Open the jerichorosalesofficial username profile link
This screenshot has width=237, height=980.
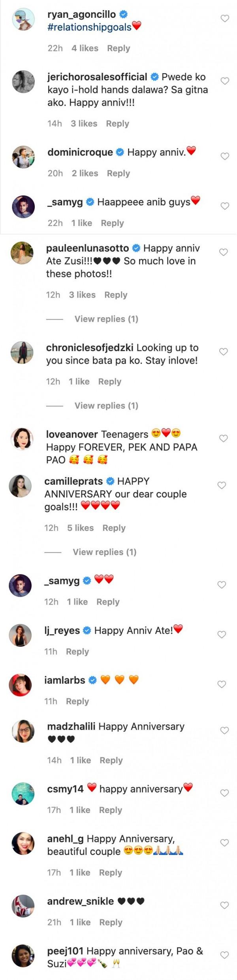click(x=97, y=77)
